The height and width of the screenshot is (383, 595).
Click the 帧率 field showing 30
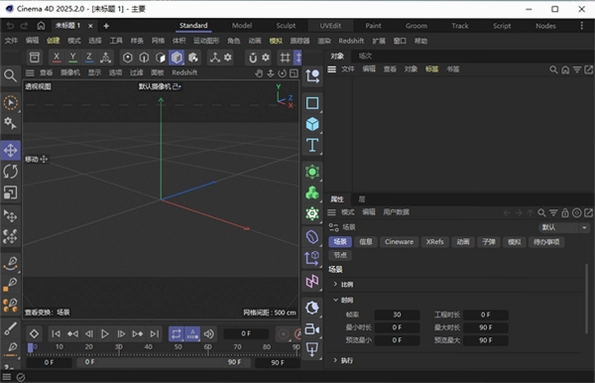point(397,315)
